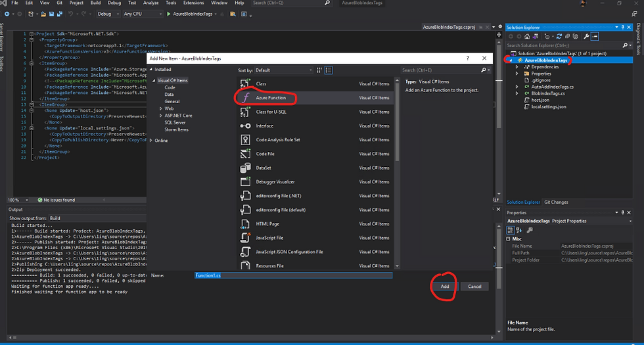This screenshot has height=345, width=644.
Task: Click the Navigate Backward toolbar arrow
Action: (7, 14)
